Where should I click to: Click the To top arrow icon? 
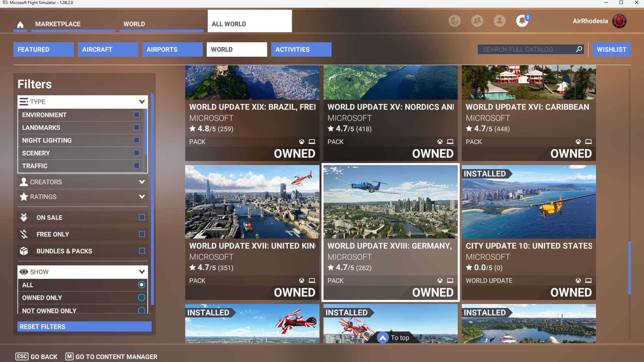[x=383, y=338]
